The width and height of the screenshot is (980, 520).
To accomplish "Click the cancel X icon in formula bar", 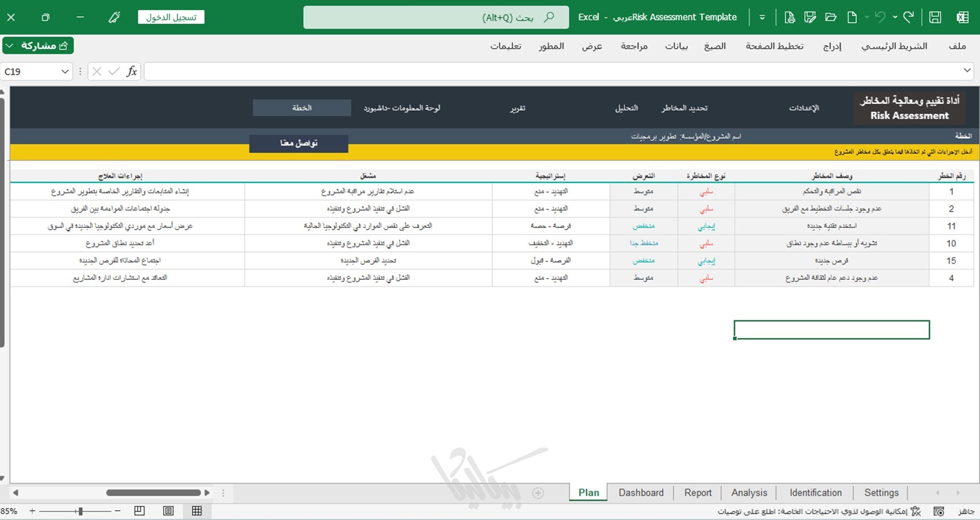I will point(97,71).
